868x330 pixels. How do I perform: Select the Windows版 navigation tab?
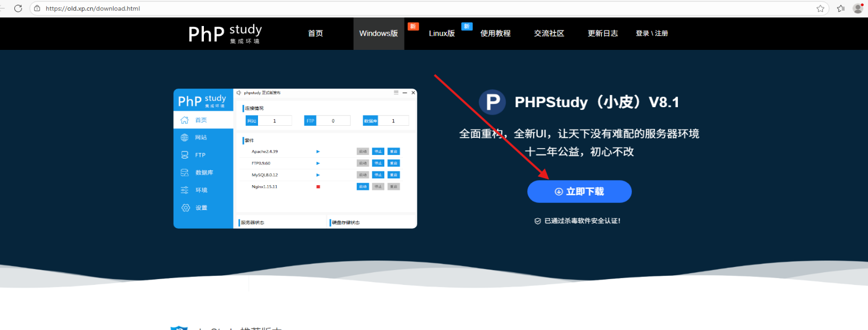pyautogui.click(x=379, y=33)
